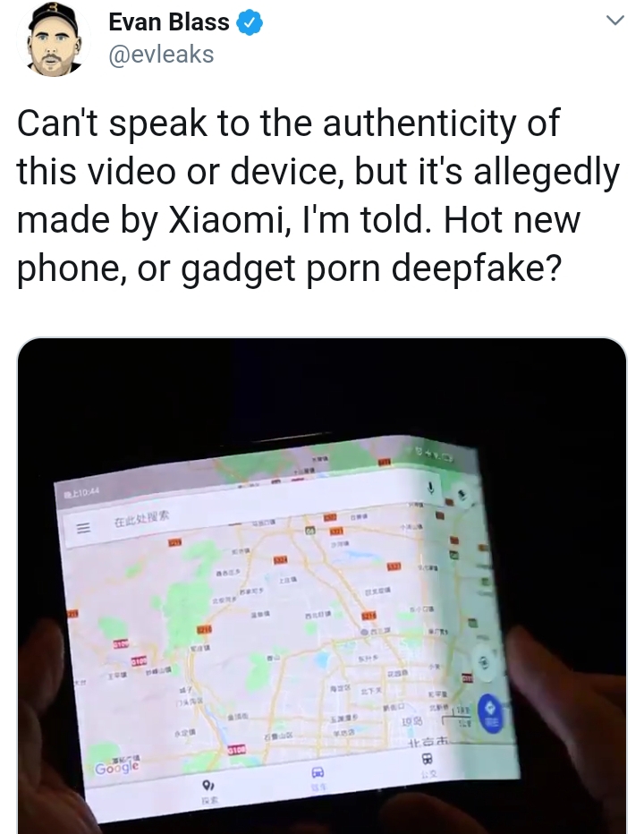Screen dimensions: 644x834
Task: Click the blue verified badge
Action: point(250,24)
